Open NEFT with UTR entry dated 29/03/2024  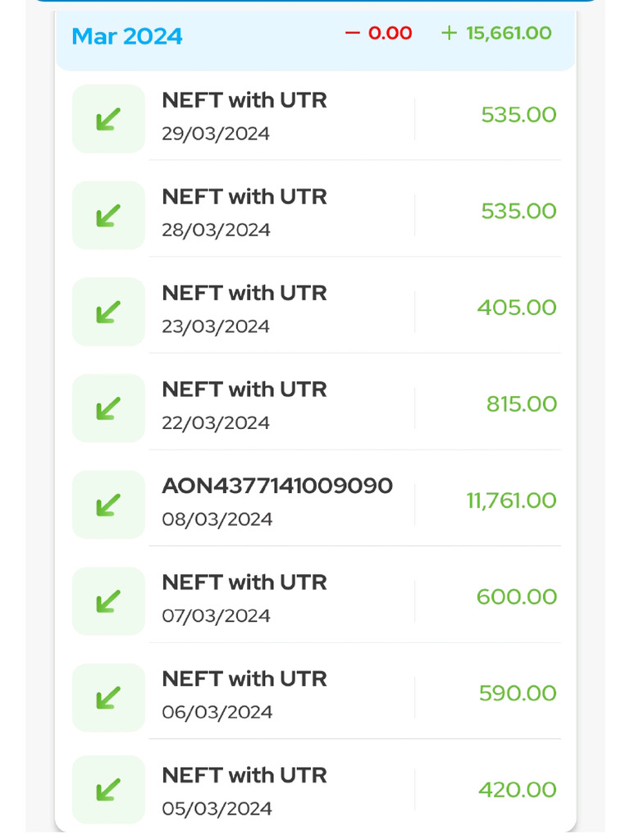(244, 101)
